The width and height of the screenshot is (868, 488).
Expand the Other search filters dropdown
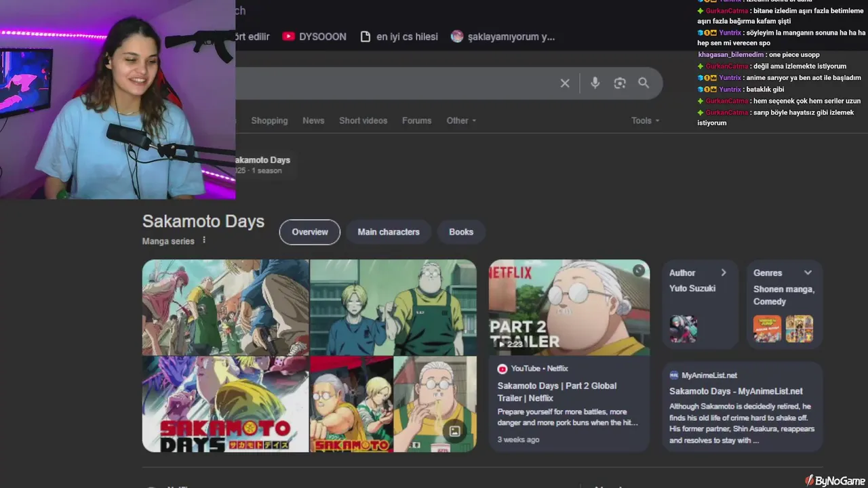461,121
